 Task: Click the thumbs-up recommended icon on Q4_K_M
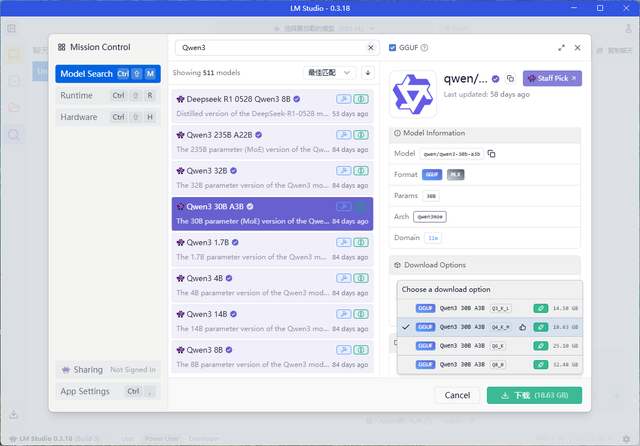[522, 327]
